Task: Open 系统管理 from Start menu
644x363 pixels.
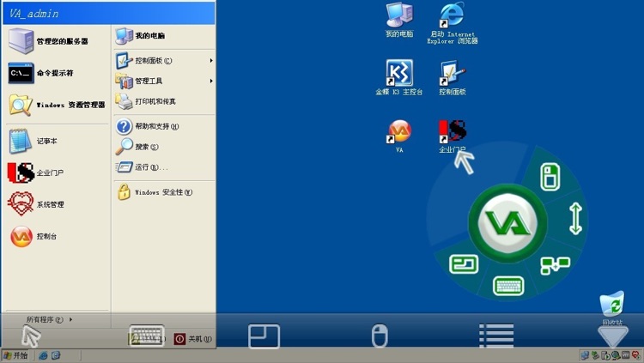Action: click(36, 204)
